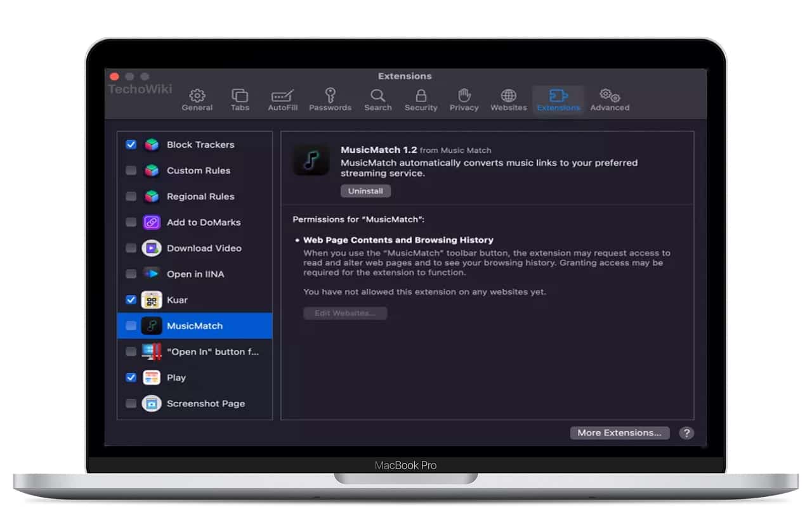Select the Screenshot Page label
812x516 pixels.
click(x=206, y=404)
